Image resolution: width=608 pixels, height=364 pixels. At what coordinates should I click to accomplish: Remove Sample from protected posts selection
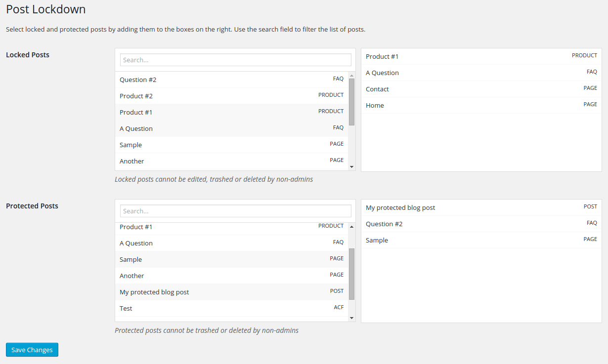coord(481,240)
